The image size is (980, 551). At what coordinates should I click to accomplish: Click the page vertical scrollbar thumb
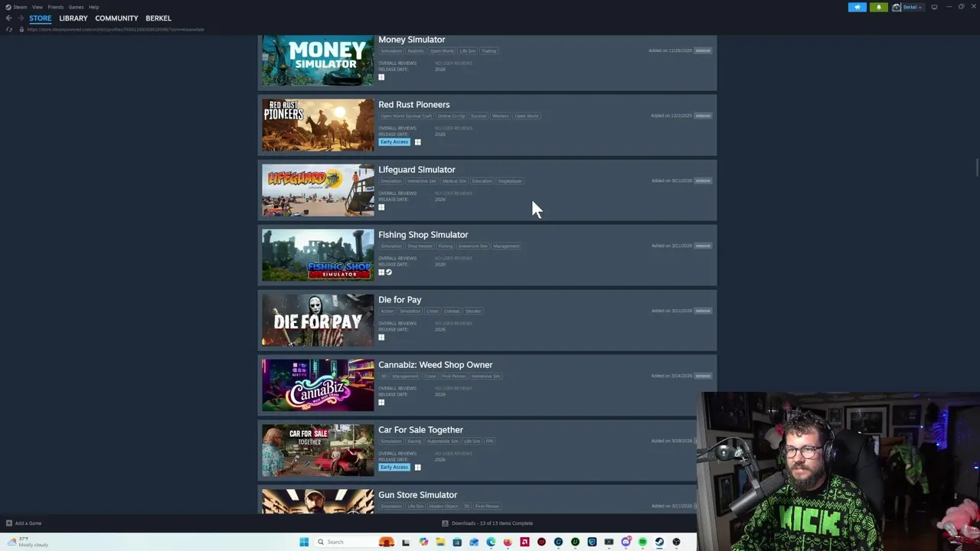(x=976, y=167)
